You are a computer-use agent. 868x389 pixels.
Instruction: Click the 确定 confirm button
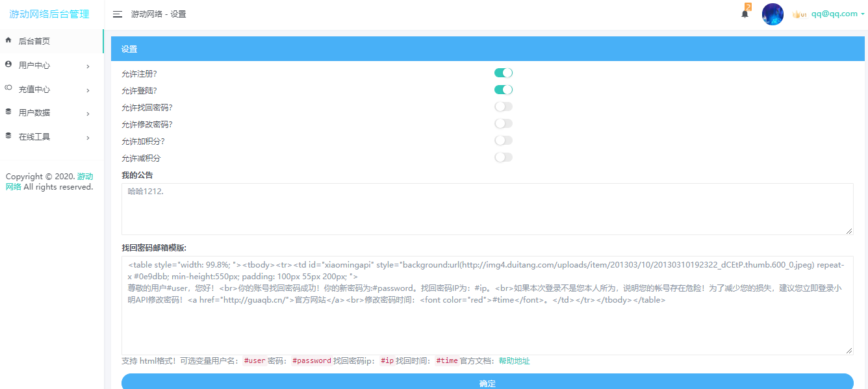[487, 382]
